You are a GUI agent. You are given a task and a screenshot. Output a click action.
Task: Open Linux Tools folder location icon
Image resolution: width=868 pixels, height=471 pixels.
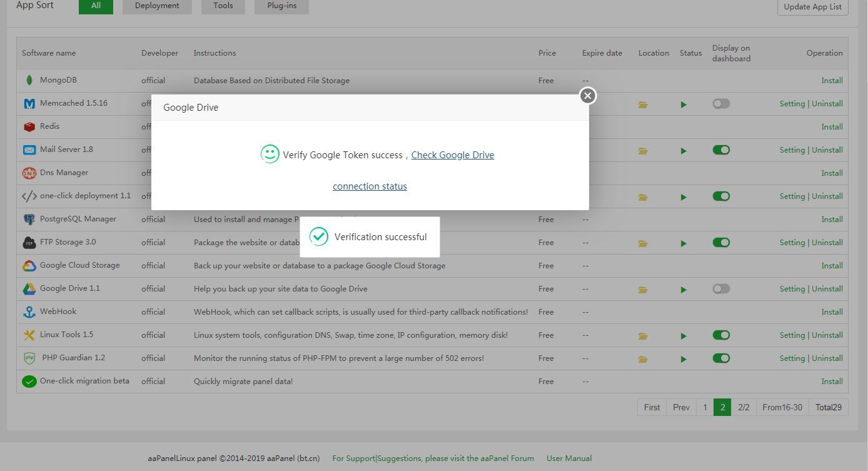click(x=643, y=336)
